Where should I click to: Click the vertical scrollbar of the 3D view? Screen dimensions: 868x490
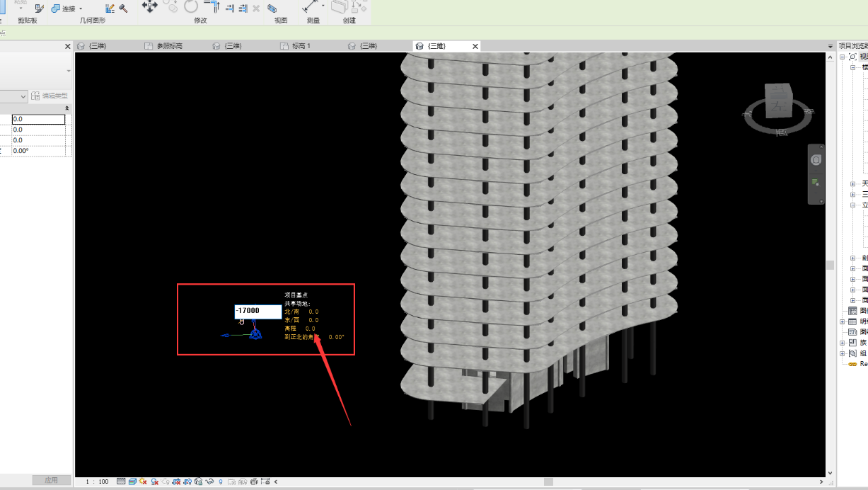coord(830,265)
